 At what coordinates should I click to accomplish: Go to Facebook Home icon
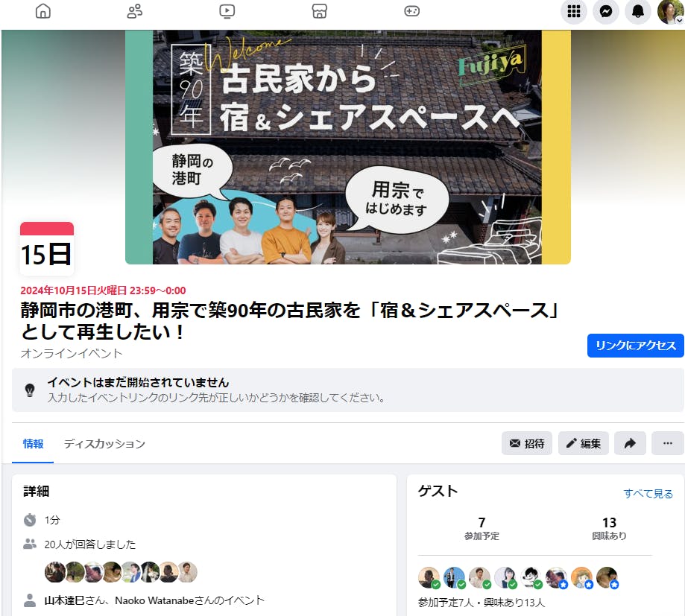pos(42,11)
